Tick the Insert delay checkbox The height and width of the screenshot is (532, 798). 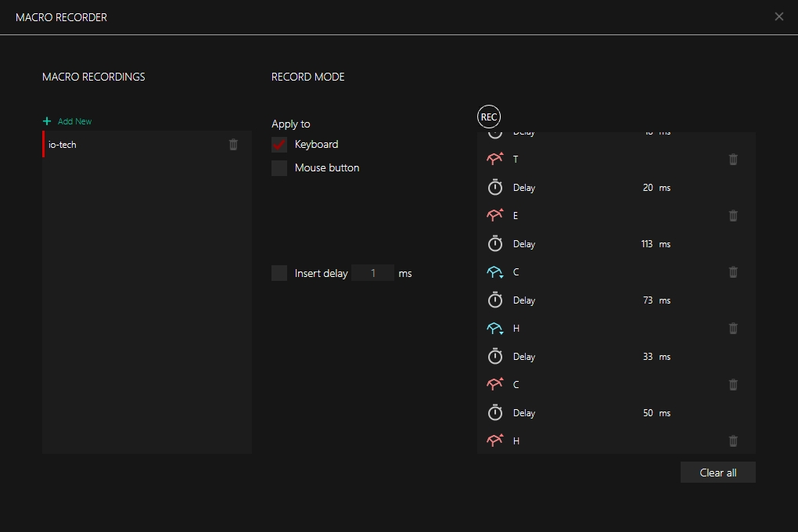coord(279,273)
